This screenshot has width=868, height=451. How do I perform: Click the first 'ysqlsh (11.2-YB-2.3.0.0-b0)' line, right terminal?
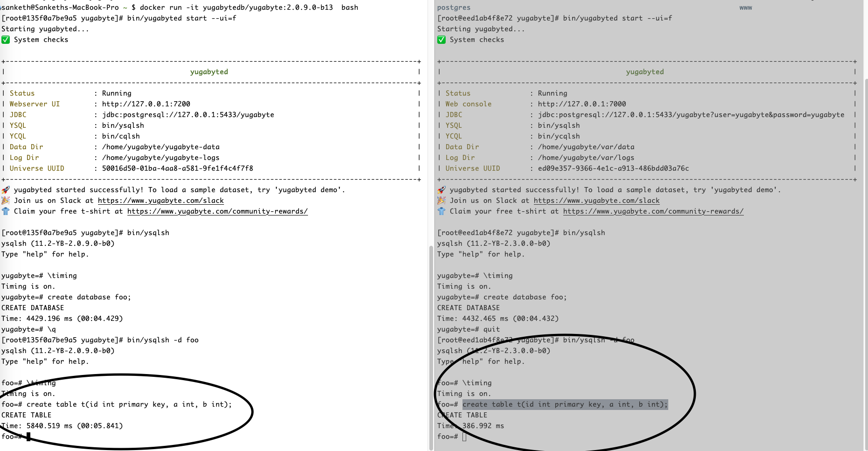[494, 243]
